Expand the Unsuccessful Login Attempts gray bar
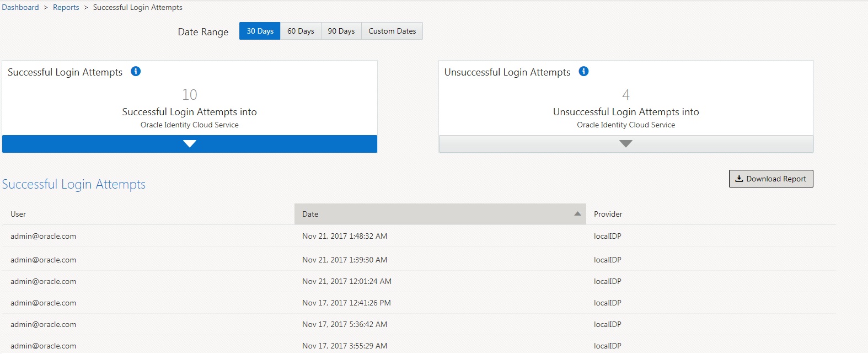 point(625,144)
